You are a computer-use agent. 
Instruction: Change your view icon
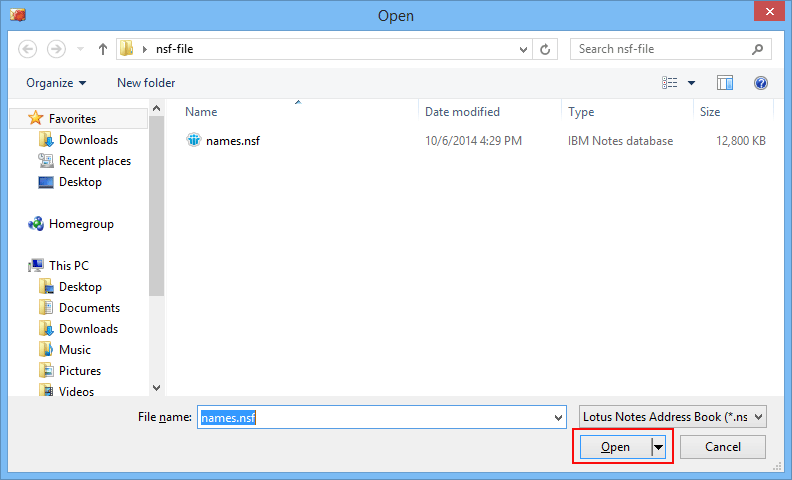point(670,83)
